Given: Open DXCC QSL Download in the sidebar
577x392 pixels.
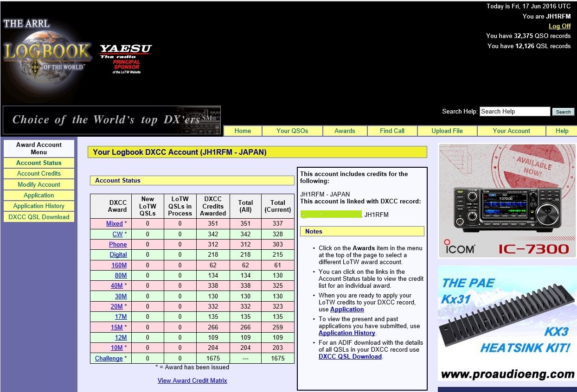Looking at the screenshot, I should pos(39,217).
